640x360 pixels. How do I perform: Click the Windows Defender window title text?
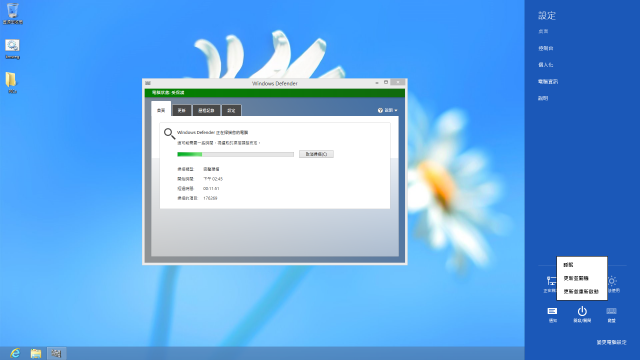coord(275,83)
